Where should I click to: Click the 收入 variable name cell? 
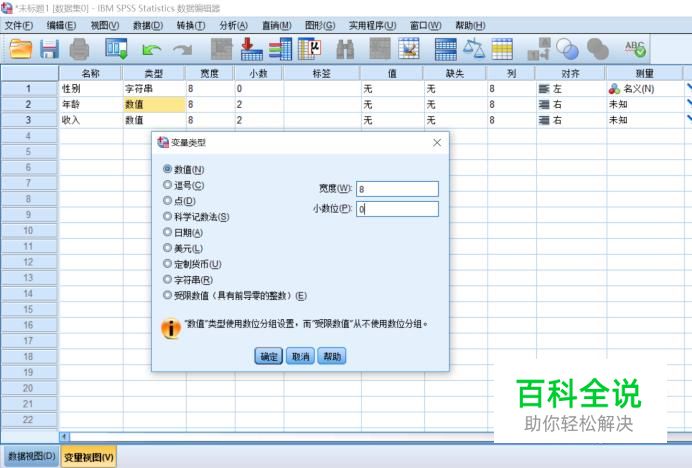click(x=90, y=120)
